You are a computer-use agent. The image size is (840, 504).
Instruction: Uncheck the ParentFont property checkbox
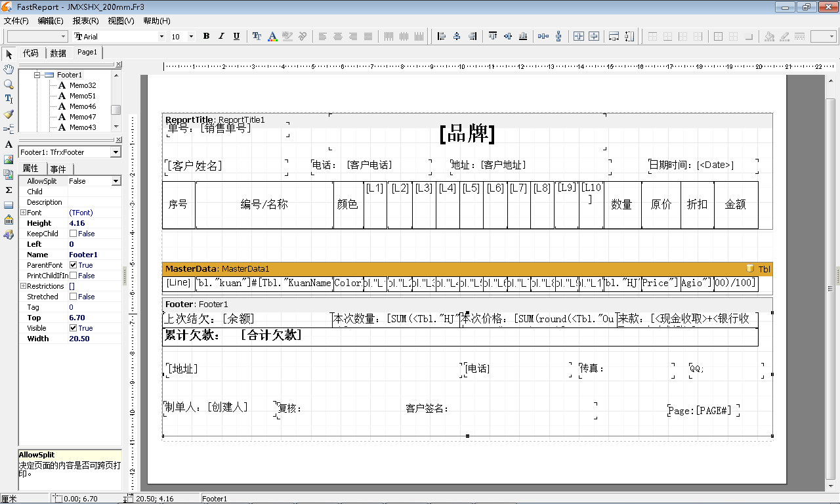73,265
